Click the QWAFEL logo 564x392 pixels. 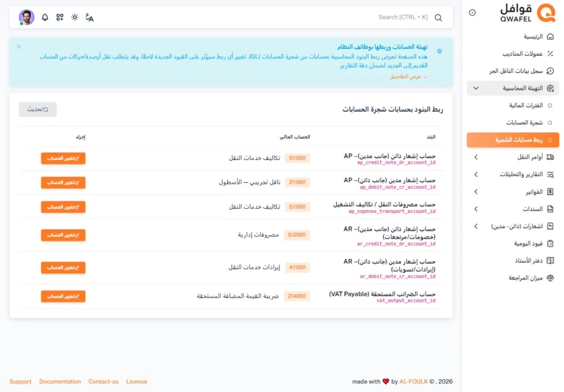(x=528, y=13)
